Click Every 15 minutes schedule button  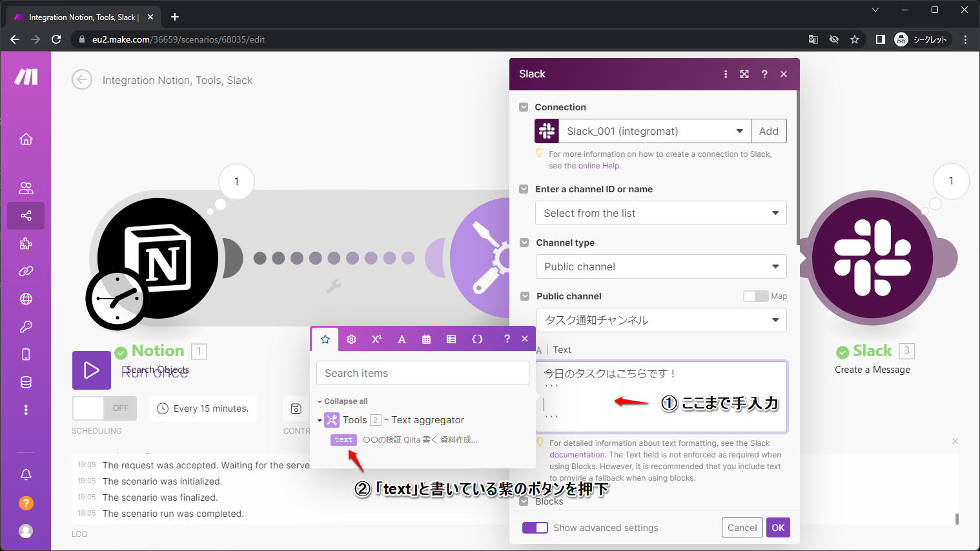click(x=203, y=408)
